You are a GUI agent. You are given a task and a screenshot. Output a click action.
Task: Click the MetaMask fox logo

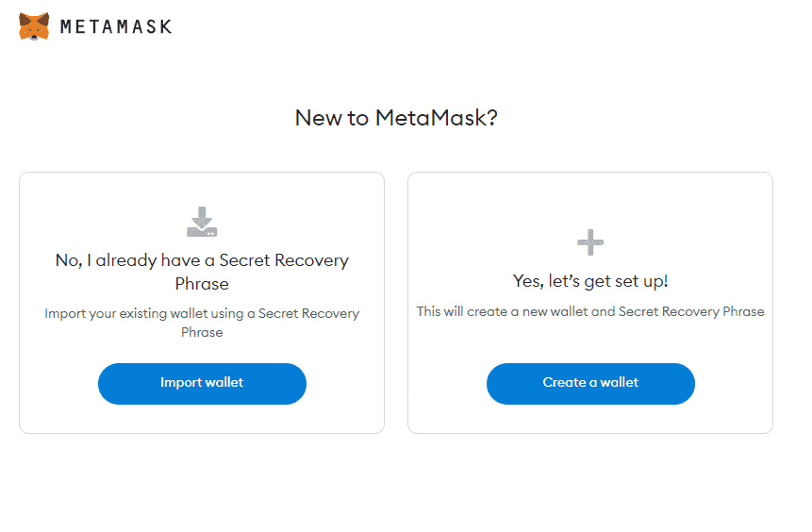[34, 26]
